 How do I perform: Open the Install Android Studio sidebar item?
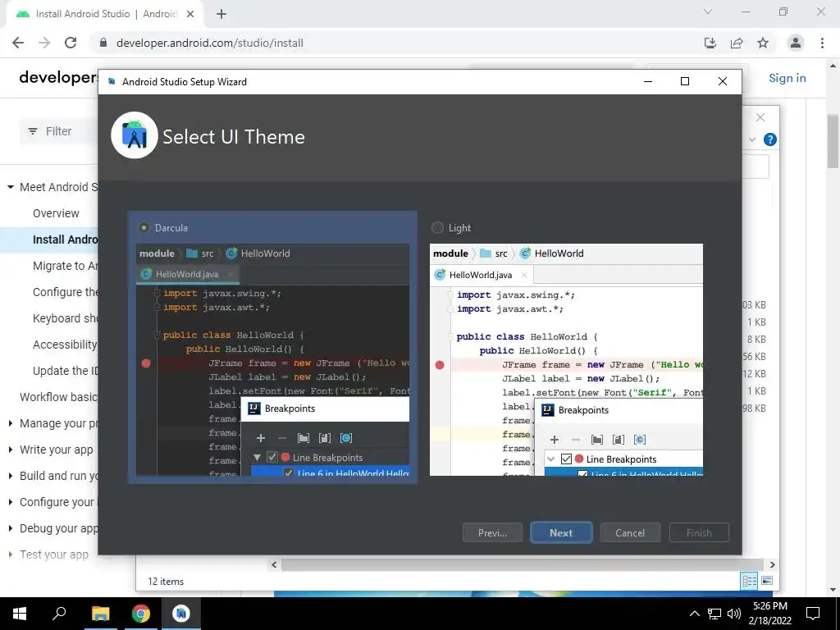65,240
